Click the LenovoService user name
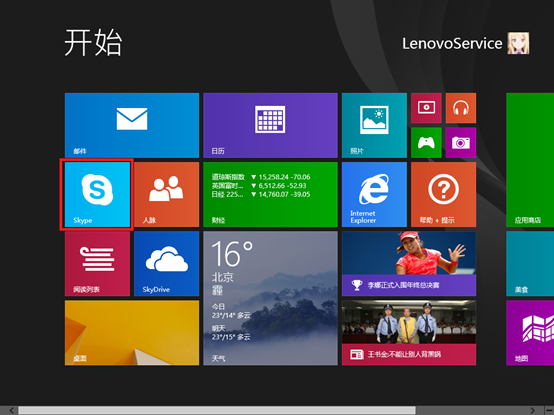 (452, 44)
